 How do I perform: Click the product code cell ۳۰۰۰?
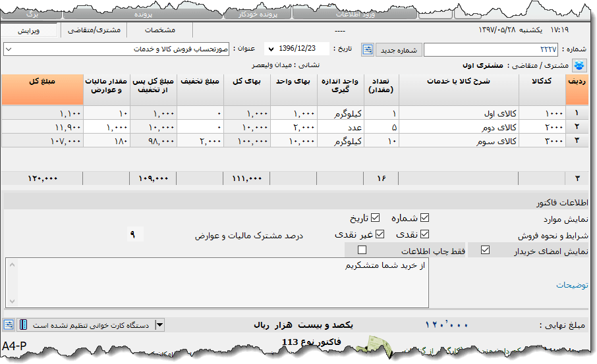542,141
